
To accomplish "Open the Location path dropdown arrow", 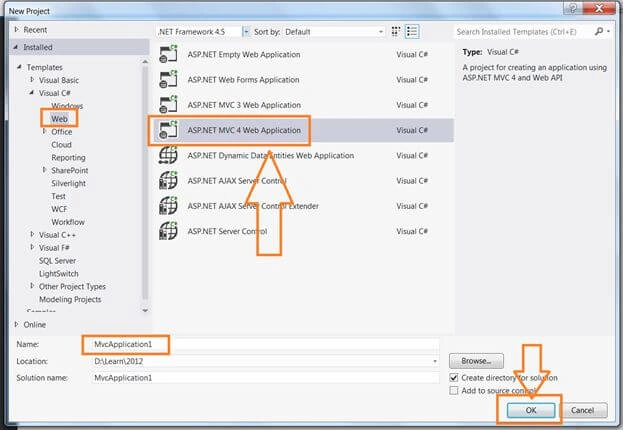I will 435,361.
